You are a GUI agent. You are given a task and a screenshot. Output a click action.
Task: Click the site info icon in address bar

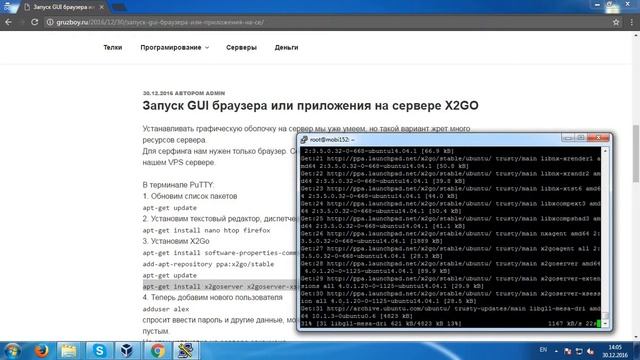[50, 22]
